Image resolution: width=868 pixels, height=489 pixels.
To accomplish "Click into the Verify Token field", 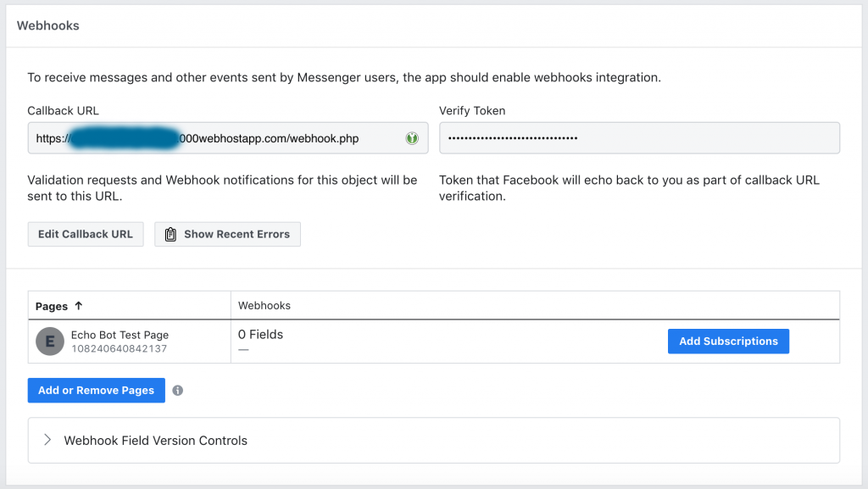I will 639,138.
